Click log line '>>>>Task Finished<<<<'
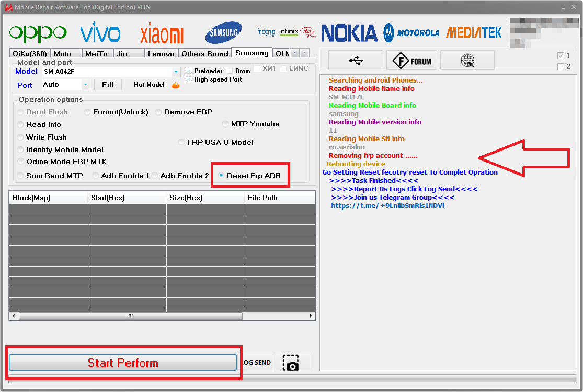 click(x=374, y=180)
